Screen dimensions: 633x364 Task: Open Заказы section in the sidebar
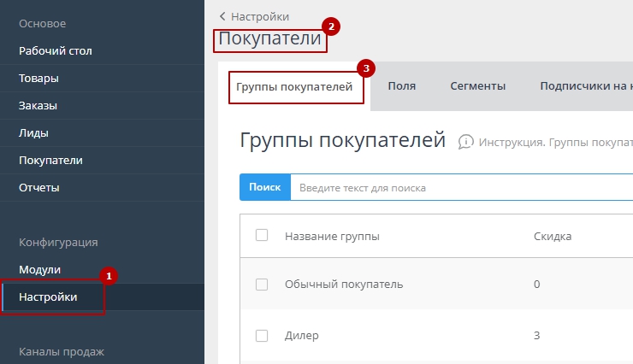click(x=39, y=106)
